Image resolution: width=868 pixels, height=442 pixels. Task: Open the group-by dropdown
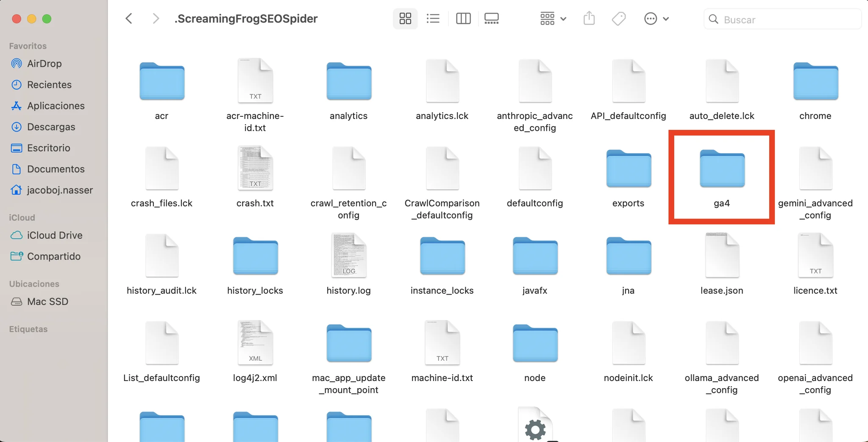pos(553,19)
